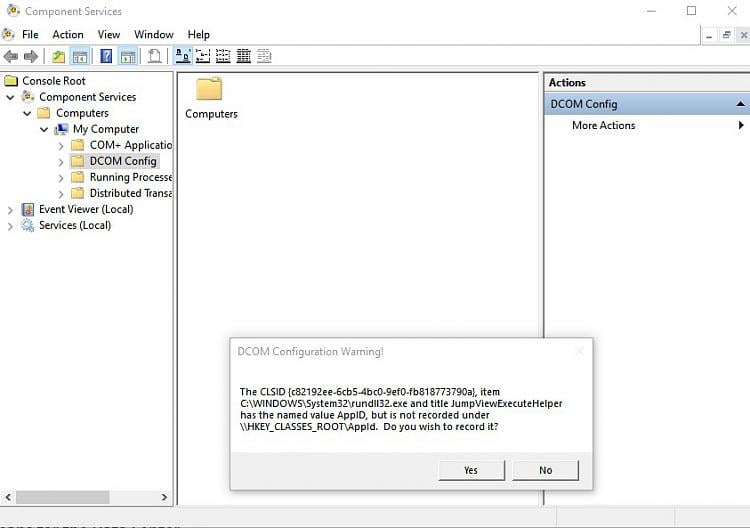Collapse the Component Services tree node

[x=11, y=97]
